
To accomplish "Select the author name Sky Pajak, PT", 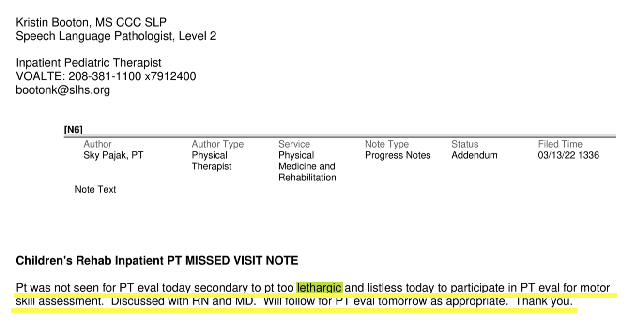I will [113, 155].
